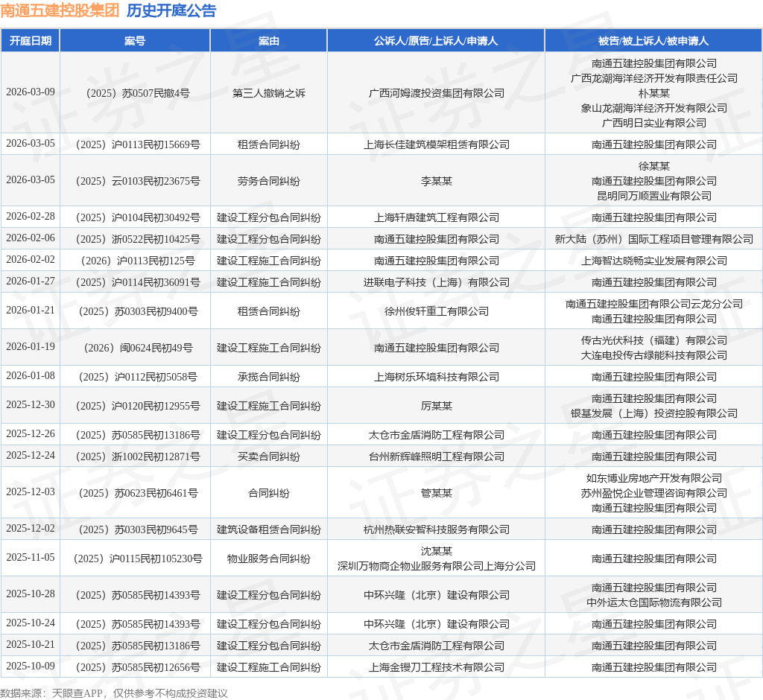Screen dimensions: 763x700
Task: Click date cell 2025-12-26
Action: pos(30,433)
